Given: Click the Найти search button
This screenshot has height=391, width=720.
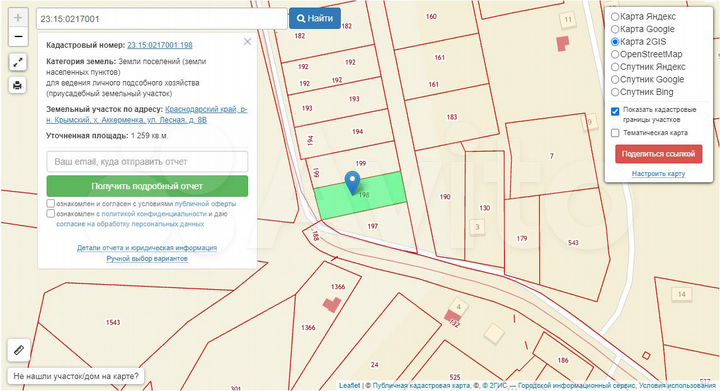Looking at the screenshot, I should [315, 18].
